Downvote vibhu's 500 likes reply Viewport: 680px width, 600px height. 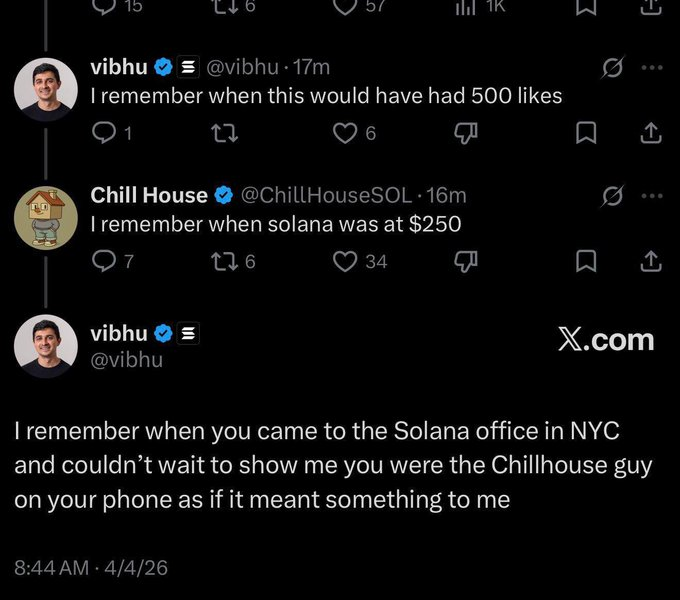(x=466, y=133)
